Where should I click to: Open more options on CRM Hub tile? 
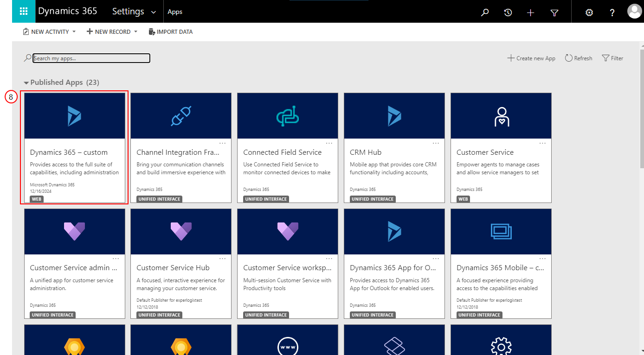click(x=436, y=143)
